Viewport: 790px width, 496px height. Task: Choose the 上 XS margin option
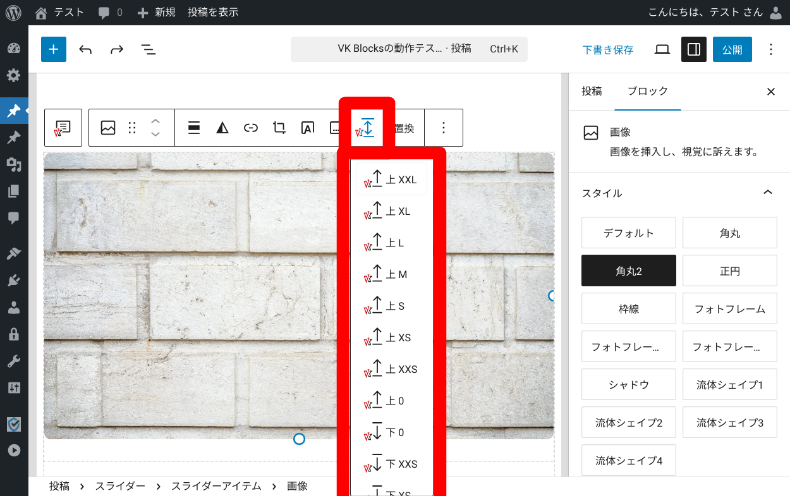click(x=391, y=337)
